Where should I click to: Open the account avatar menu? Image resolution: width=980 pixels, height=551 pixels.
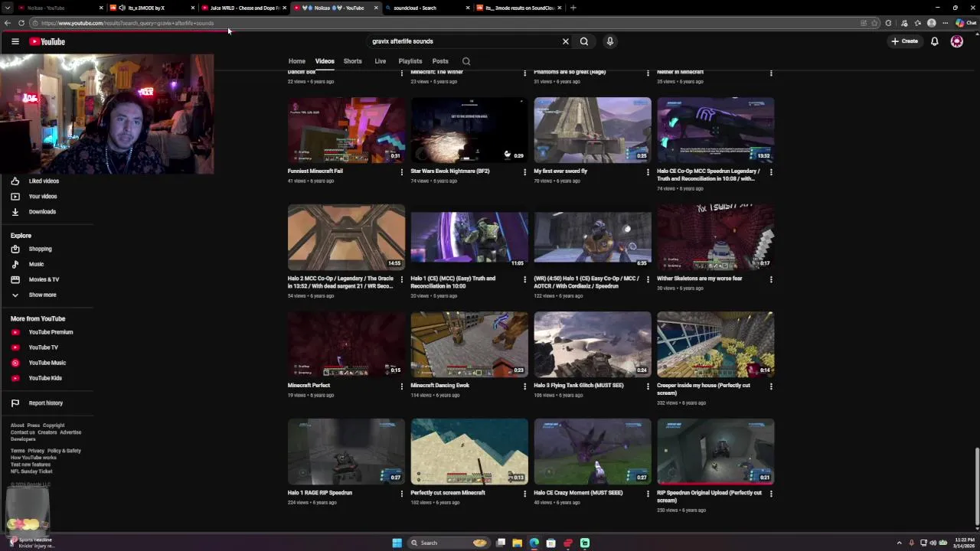(957, 41)
